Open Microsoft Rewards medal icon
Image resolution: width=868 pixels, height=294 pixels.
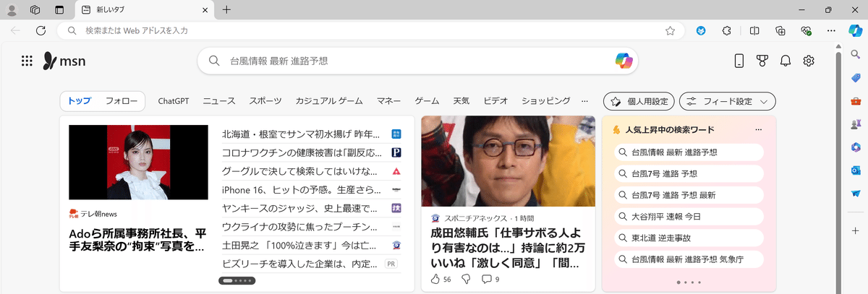click(x=762, y=61)
